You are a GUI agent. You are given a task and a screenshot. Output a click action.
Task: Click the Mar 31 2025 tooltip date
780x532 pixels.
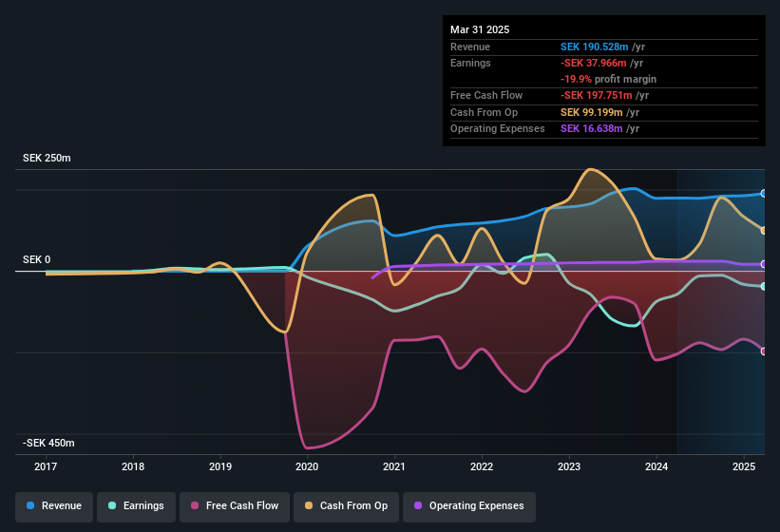[480, 29]
